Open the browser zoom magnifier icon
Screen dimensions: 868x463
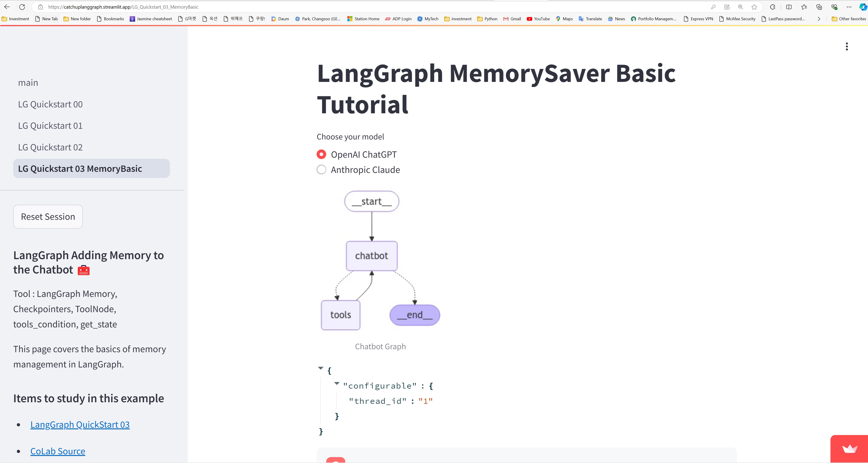coord(740,7)
